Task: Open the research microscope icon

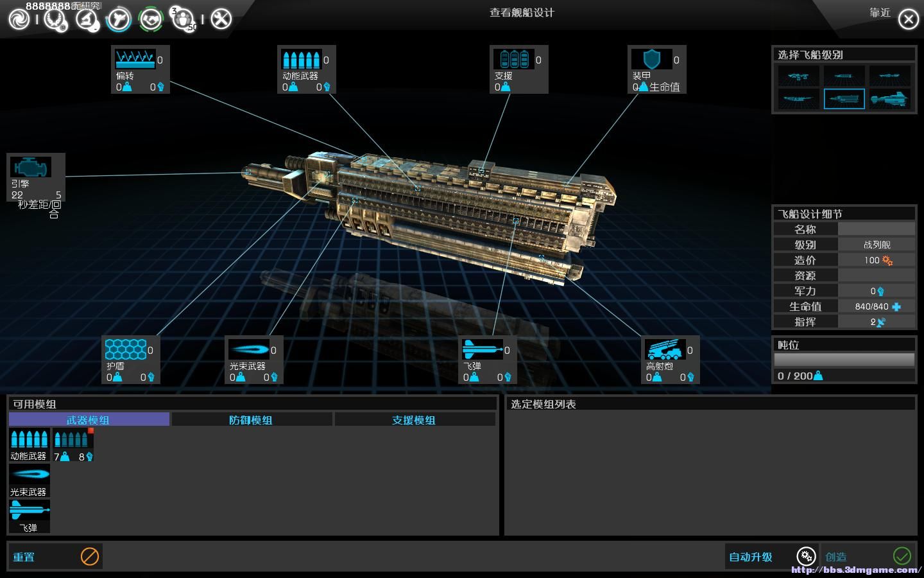Action: coord(87,19)
